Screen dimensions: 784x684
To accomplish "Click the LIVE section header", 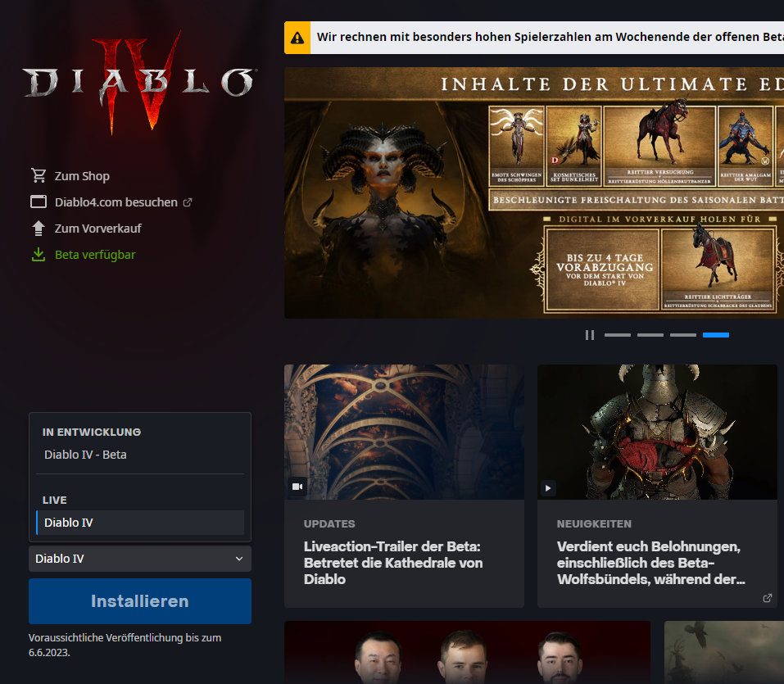I will (55, 500).
